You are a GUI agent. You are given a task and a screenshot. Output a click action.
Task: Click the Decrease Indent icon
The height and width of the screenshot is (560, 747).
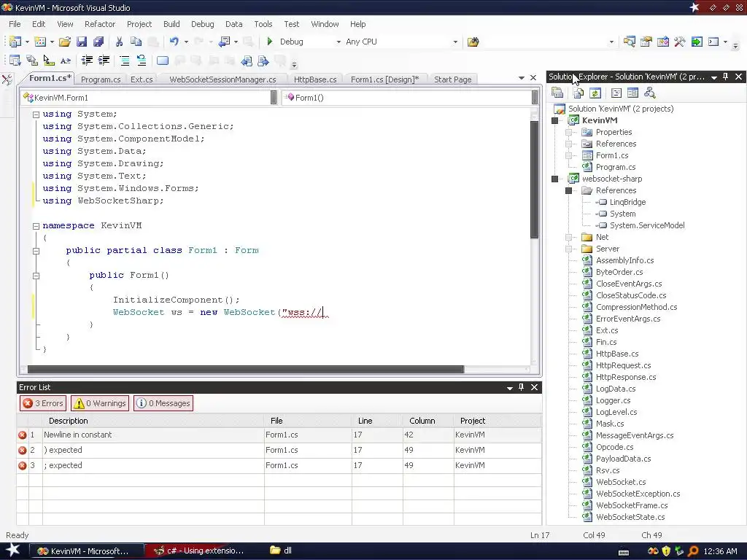(87, 61)
